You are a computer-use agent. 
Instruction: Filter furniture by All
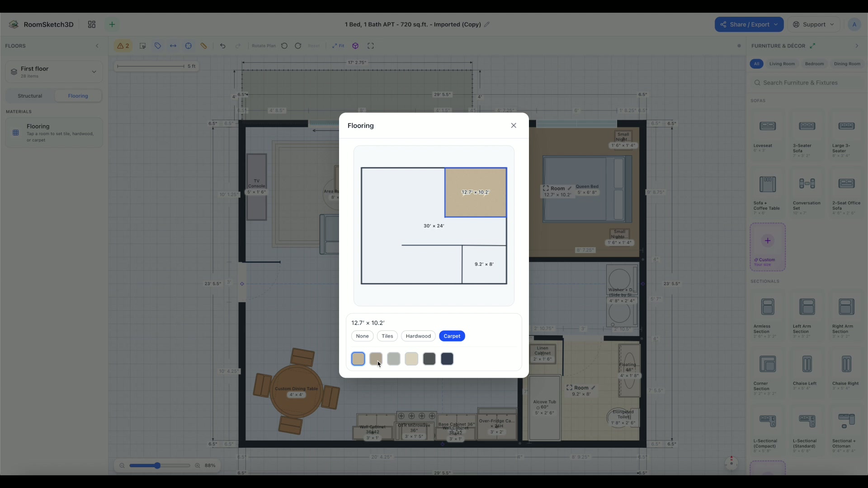756,64
